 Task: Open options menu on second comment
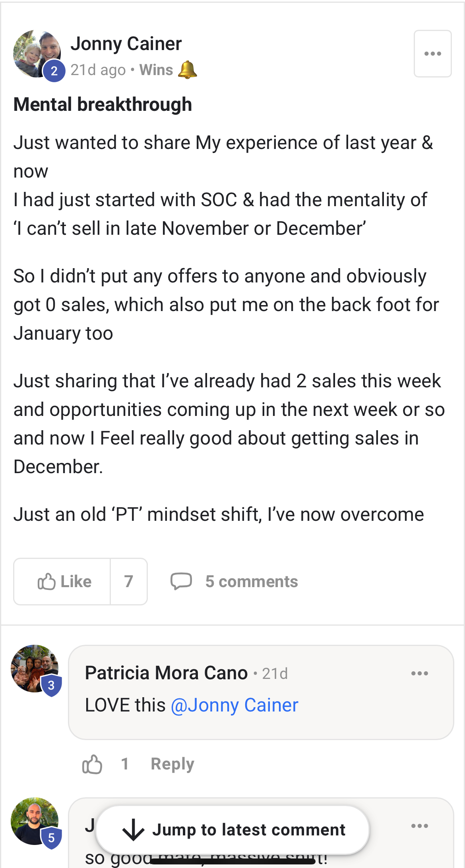click(419, 826)
